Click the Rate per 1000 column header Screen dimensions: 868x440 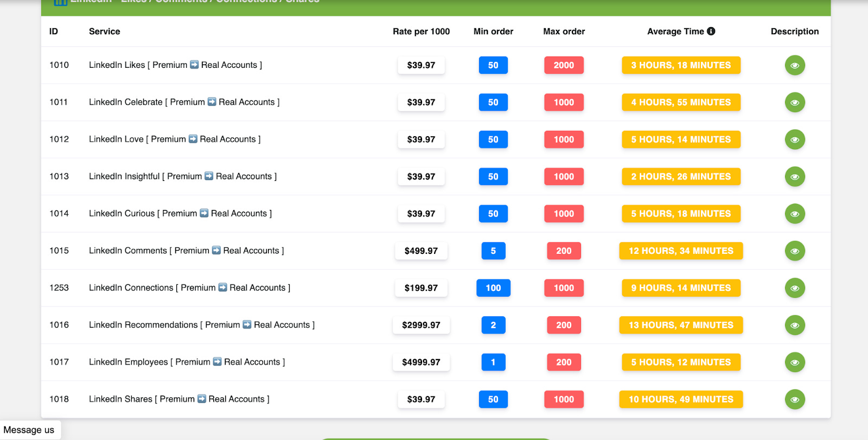[422, 31]
